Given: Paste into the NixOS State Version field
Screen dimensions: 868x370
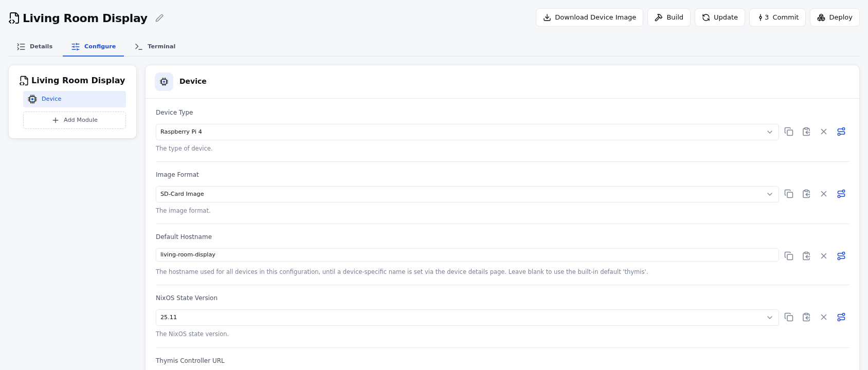Looking at the screenshot, I should (806, 317).
